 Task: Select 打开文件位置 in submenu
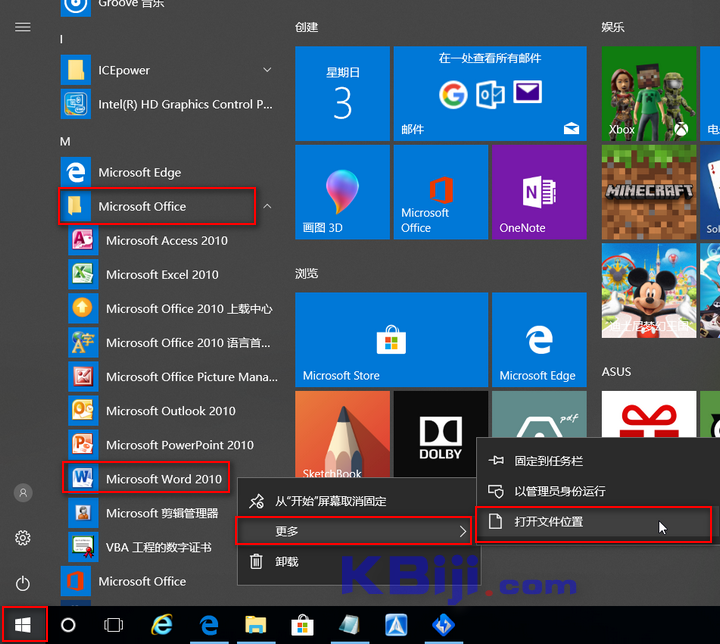pos(594,522)
